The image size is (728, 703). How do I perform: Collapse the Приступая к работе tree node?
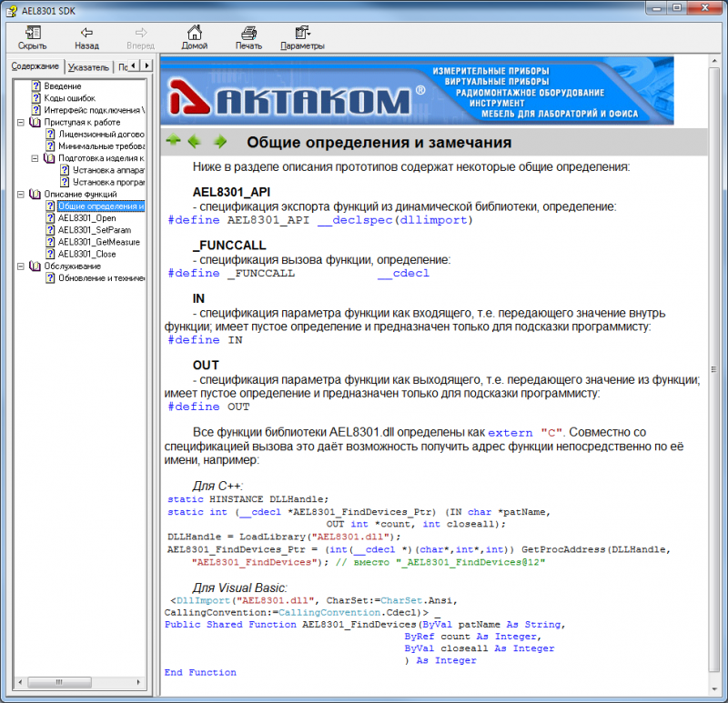point(20,123)
